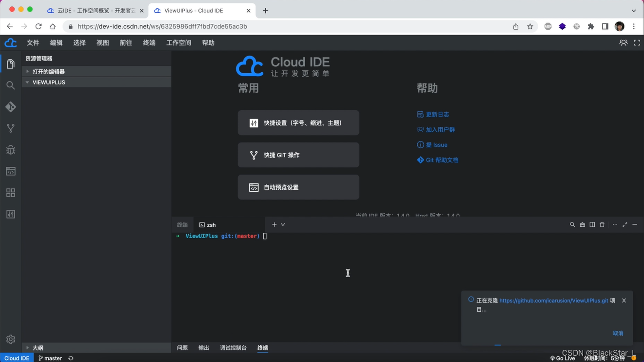The image size is (644, 362).
Task: Click the browser address bar URL
Action: [x=162, y=26]
